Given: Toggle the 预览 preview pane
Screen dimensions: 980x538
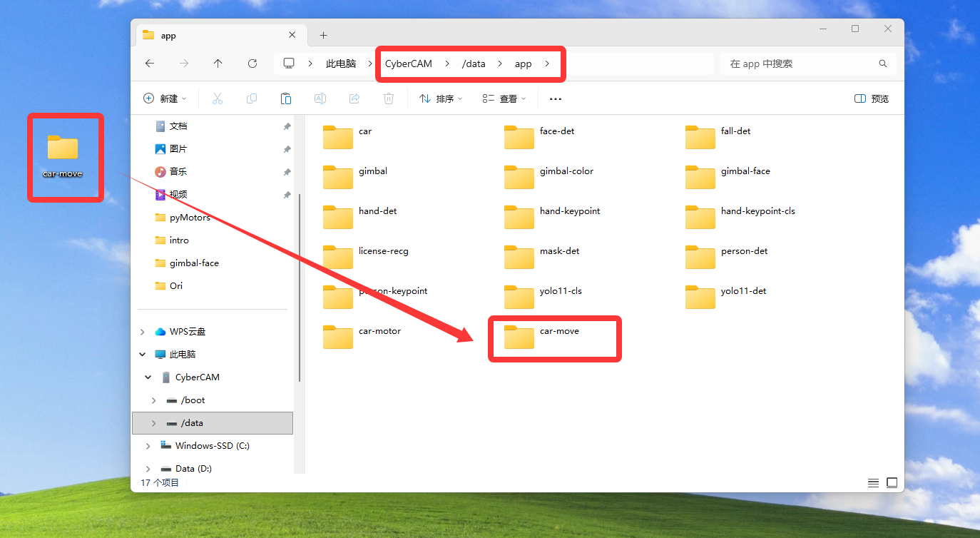Looking at the screenshot, I should 872,98.
